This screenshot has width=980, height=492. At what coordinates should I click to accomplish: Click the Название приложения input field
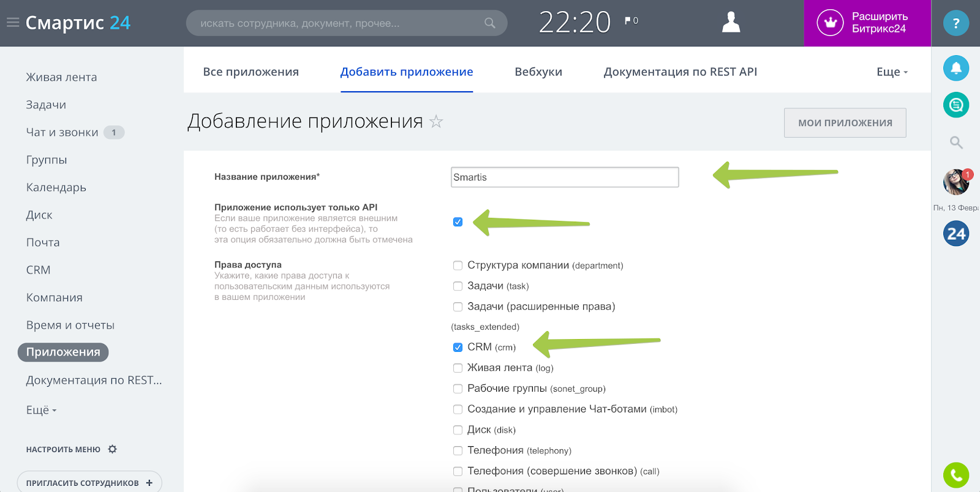pyautogui.click(x=564, y=177)
